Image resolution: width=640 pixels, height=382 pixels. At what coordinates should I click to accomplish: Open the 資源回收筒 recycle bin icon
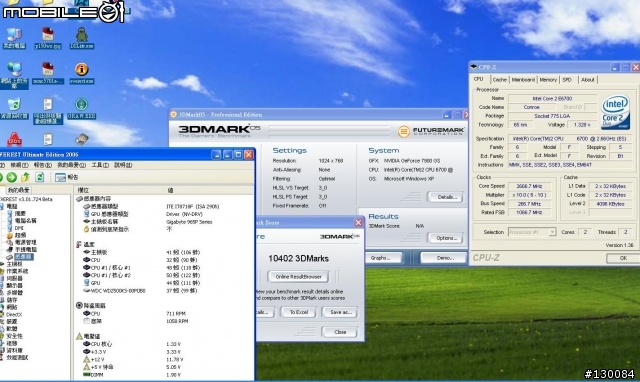[14, 109]
